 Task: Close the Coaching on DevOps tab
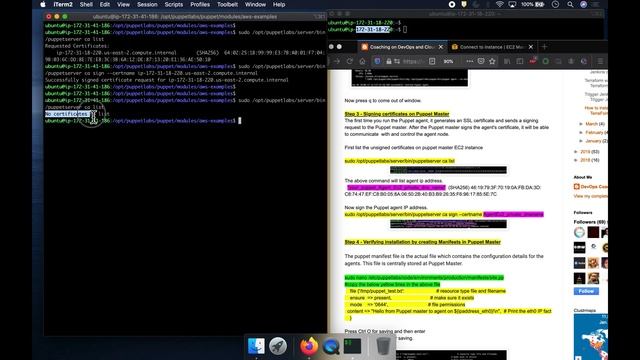pos(441,47)
